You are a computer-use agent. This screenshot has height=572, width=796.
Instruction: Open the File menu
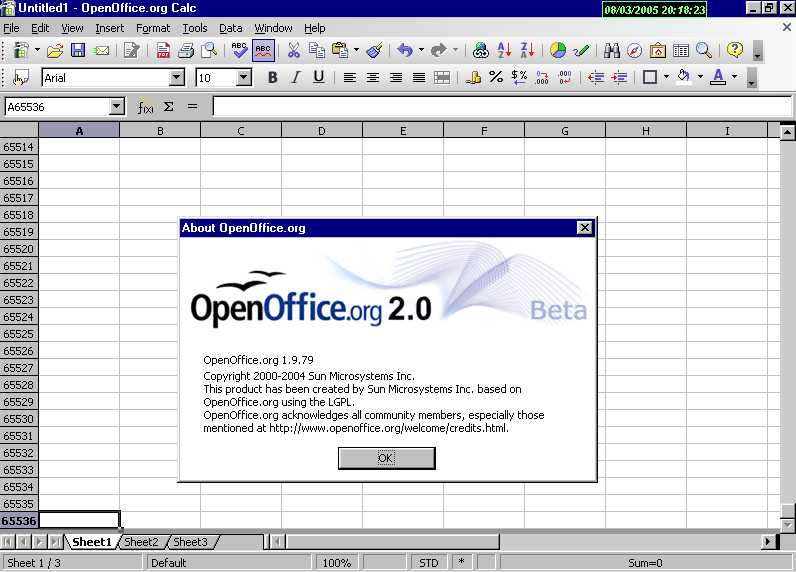coord(11,28)
